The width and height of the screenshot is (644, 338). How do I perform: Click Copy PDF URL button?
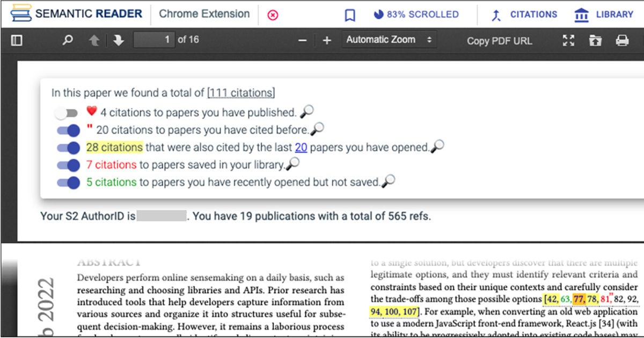(499, 41)
